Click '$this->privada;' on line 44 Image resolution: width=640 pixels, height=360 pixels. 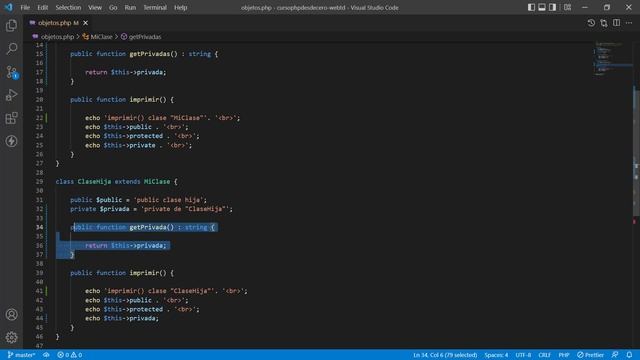[x=131, y=318]
